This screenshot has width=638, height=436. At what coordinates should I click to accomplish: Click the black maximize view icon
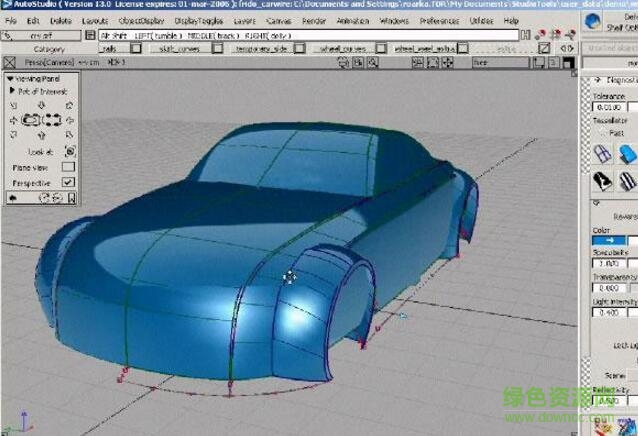568,62
